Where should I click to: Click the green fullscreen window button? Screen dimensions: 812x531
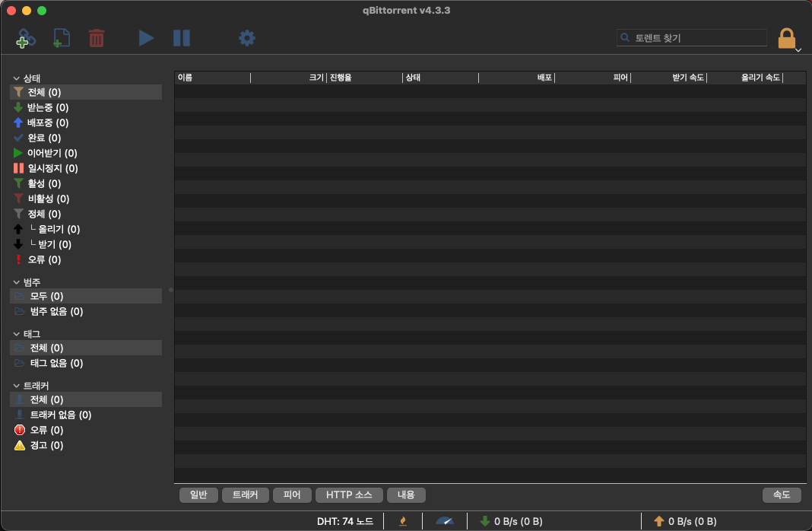42,11
